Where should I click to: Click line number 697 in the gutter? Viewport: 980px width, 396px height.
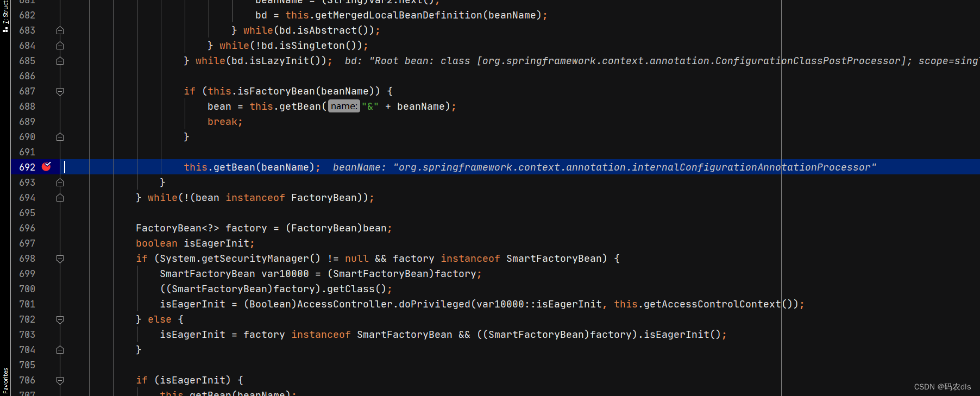27,243
